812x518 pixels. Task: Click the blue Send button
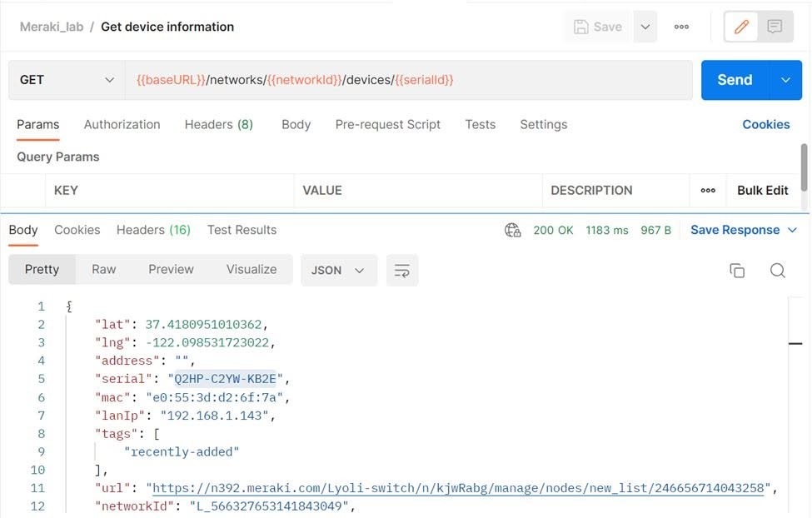[735, 80]
